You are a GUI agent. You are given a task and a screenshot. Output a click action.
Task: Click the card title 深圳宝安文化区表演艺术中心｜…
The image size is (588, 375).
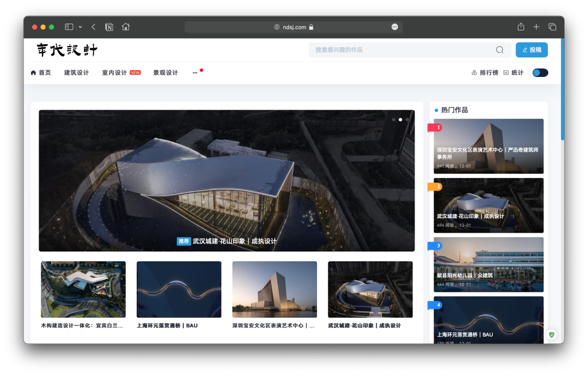point(273,326)
